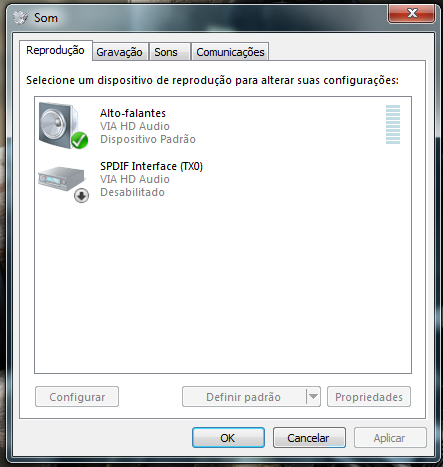Open the Definir padrão dropdown arrow
This screenshot has width=443, height=467.
point(313,397)
